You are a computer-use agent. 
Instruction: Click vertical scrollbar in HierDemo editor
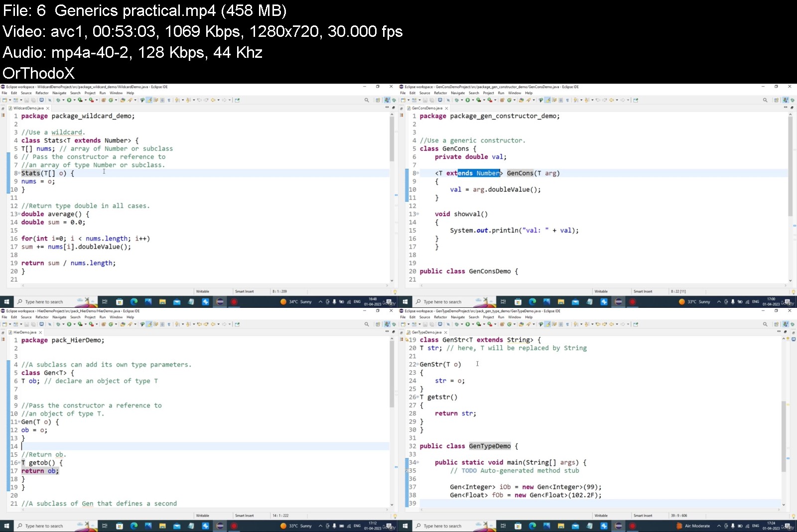(392, 374)
